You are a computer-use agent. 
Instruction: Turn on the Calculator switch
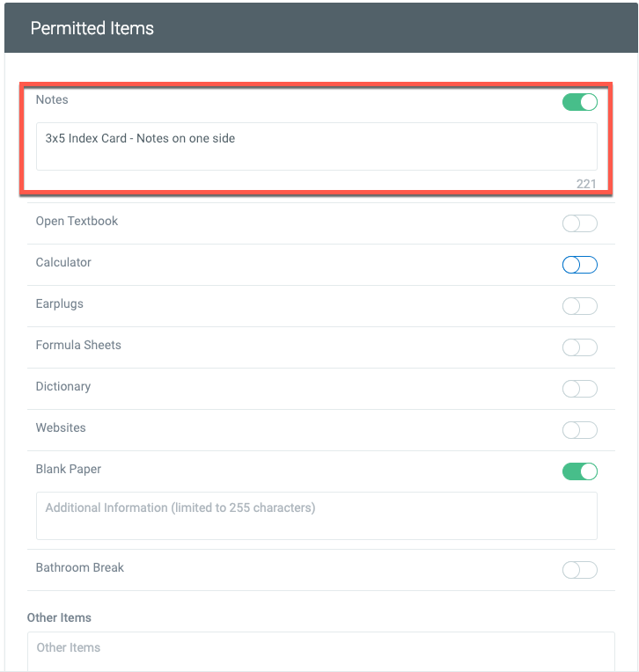pos(579,265)
